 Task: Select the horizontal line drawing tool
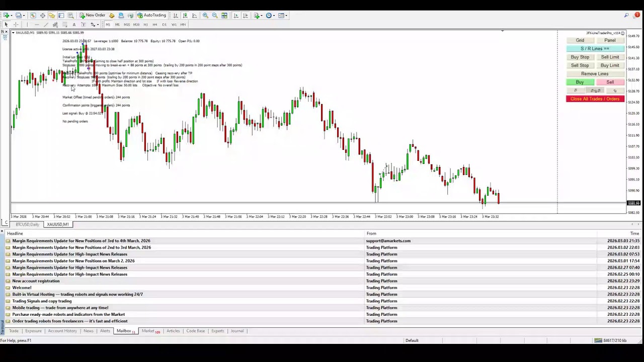click(x=37, y=25)
